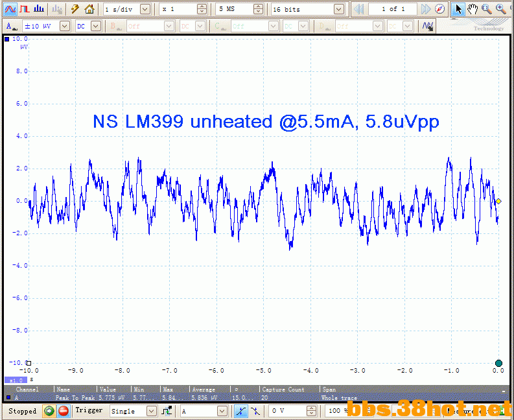Image resolution: width=514 pixels, height=420 pixels.
Task: Click the Span column header
Action: [329, 390]
